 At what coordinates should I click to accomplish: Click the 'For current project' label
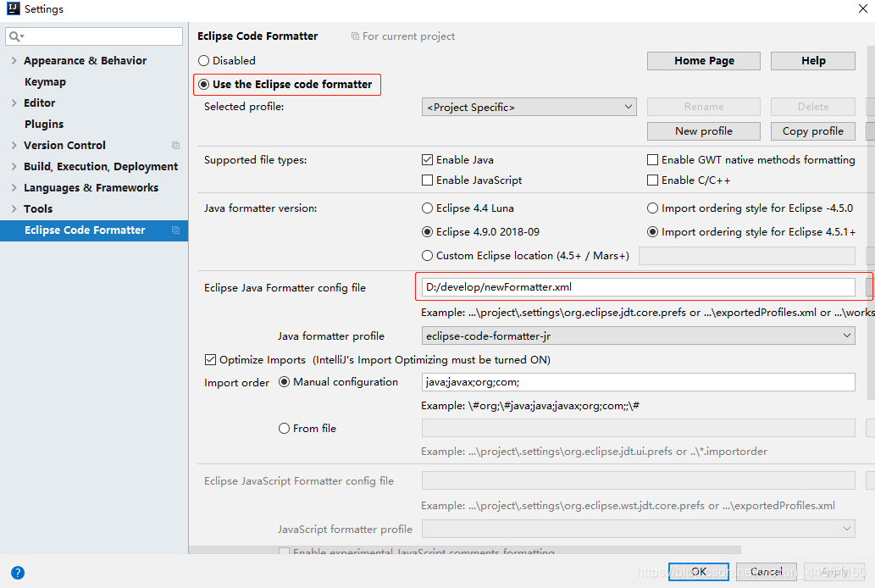coord(408,36)
